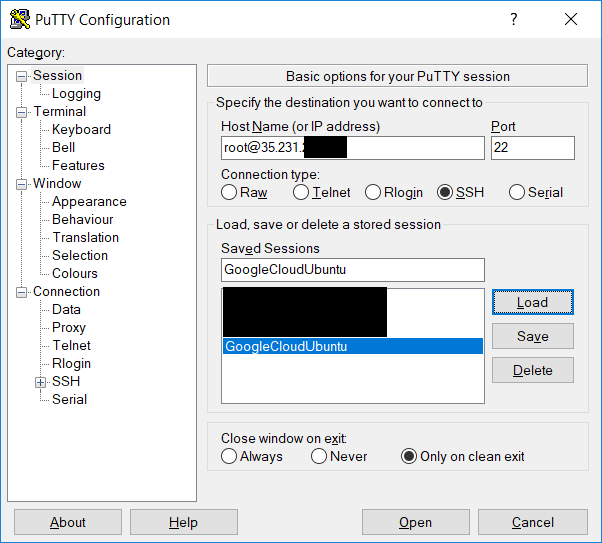Click the Open button
Image resolution: width=602 pixels, height=543 pixels.
[x=416, y=522]
